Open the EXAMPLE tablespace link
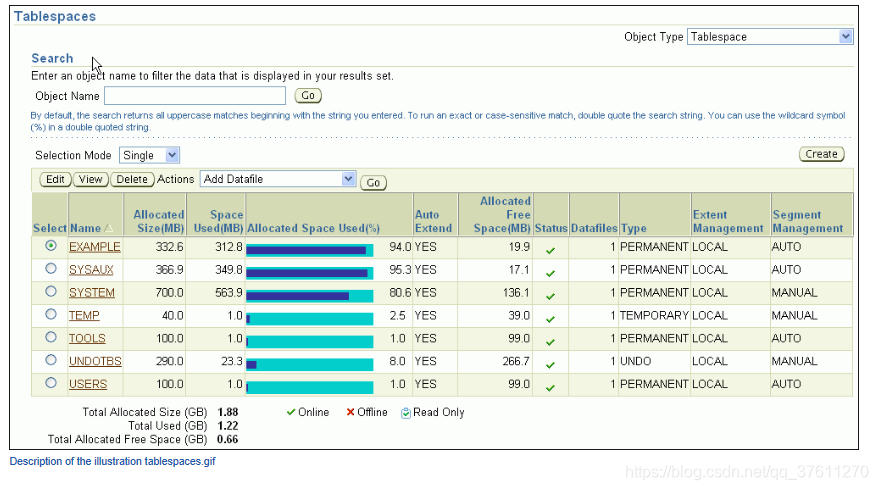This screenshot has height=490, width=878. click(95, 247)
